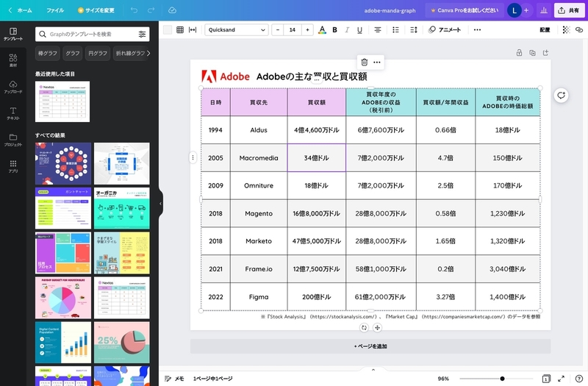Select the 円グラフ filter chip
588x386 pixels.
[x=98, y=53]
